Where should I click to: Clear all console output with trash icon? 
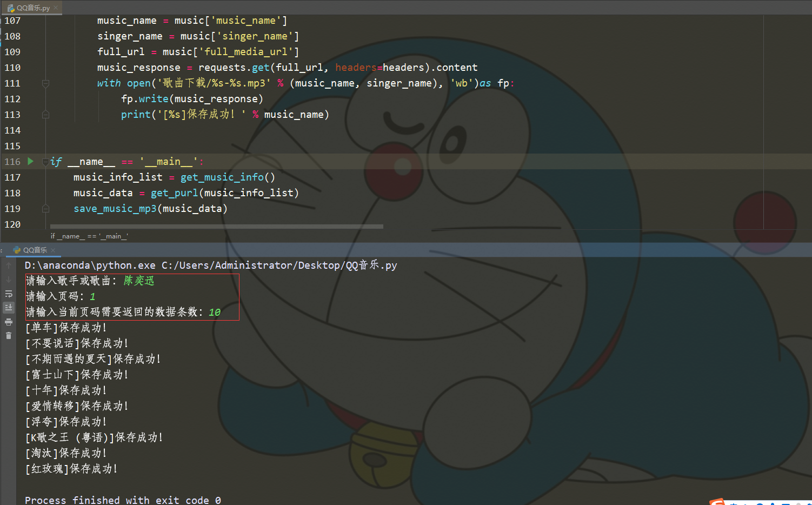9,336
